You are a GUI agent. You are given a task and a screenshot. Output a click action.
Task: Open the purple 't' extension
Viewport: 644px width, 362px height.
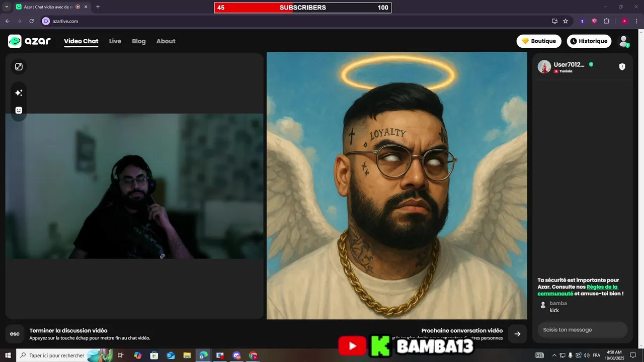(x=582, y=21)
